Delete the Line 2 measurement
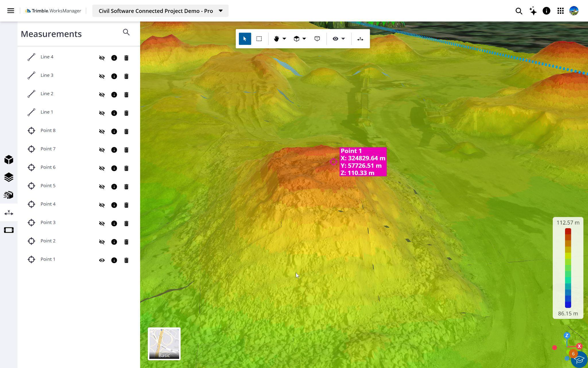588x368 pixels. [x=126, y=95]
